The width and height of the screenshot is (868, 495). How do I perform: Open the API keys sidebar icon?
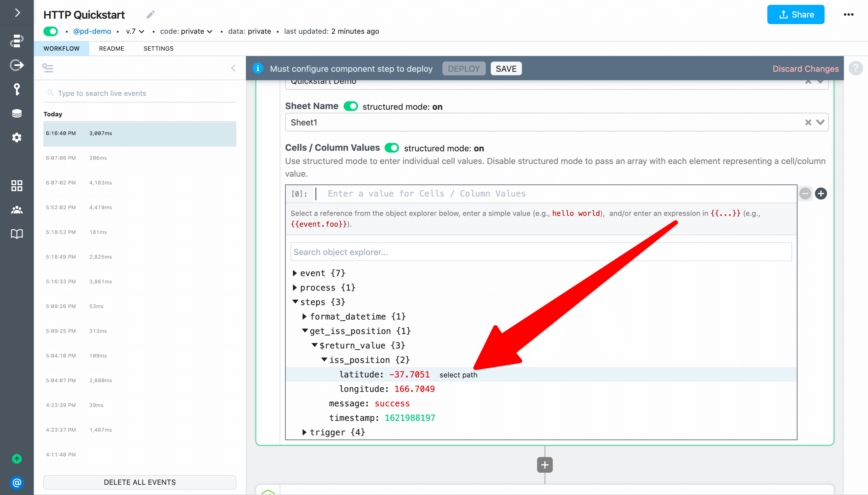[x=17, y=90]
